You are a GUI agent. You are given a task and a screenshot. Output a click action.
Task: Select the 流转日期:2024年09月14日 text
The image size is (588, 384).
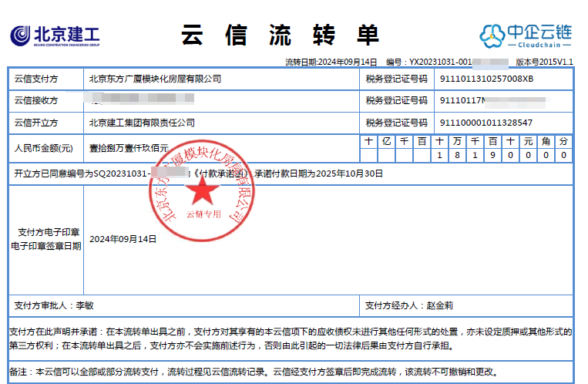[331, 62]
